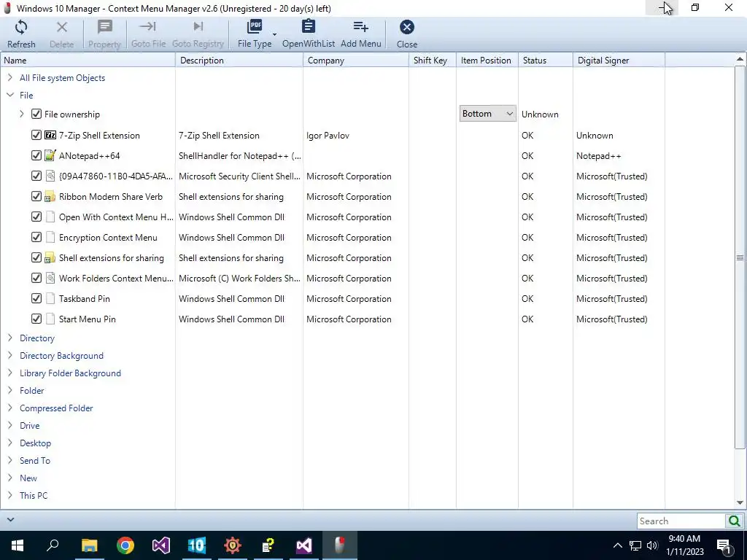Select the New category
The height and width of the screenshot is (560, 747).
28,478
